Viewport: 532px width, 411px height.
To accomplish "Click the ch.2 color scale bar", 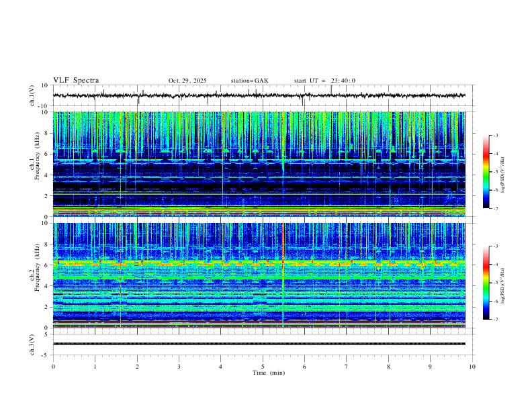I will [486, 283].
